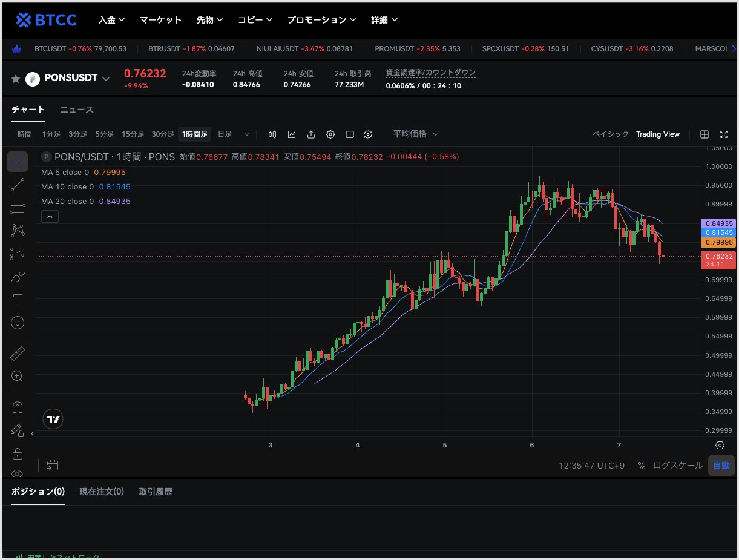This screenshot has width=739, height=560.
Task: Toggle hide all drawings eye icon
Action: pyautogui.click(x=18, y=473)
